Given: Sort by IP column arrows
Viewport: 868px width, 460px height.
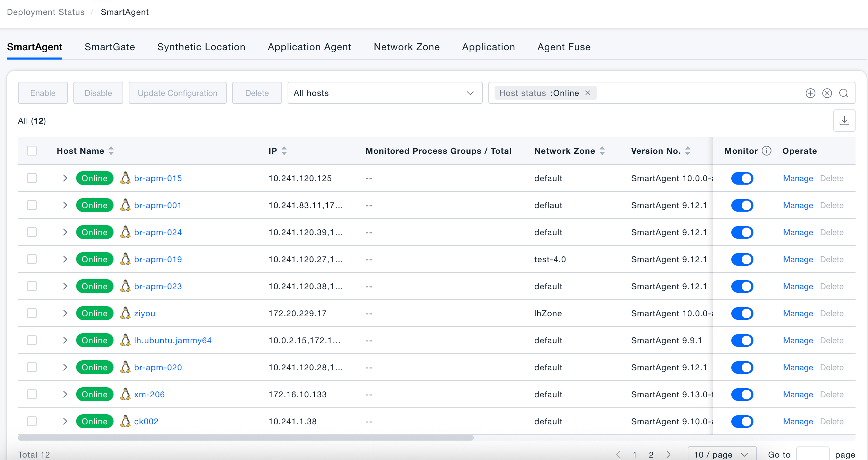Looking at the screenshot, I should (x=284, y=151).
